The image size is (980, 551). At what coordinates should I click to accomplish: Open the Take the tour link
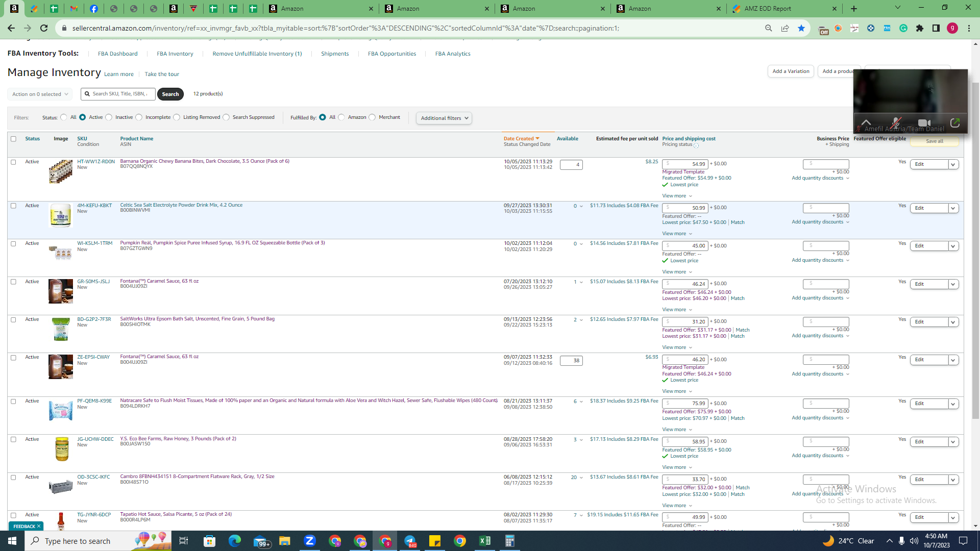[162, 74]
